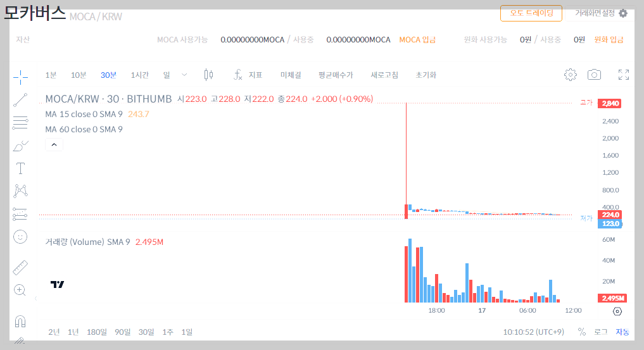Collapse the indicator legend chevron
Image resolution: width=644 pixels, height=350 pixels.
click(54, 145)
